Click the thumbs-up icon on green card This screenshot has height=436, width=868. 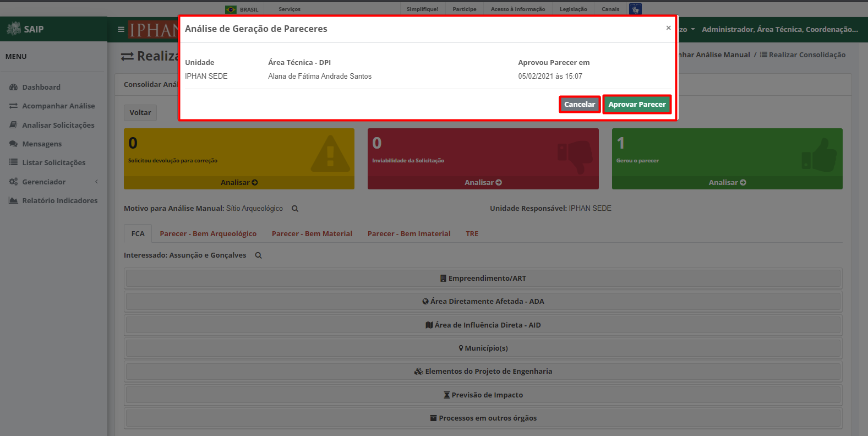(819, 155)
